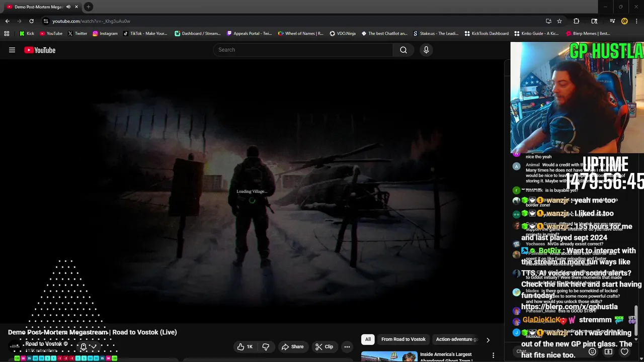Close the Demo Post-Mortem tab

pos(75,7)
